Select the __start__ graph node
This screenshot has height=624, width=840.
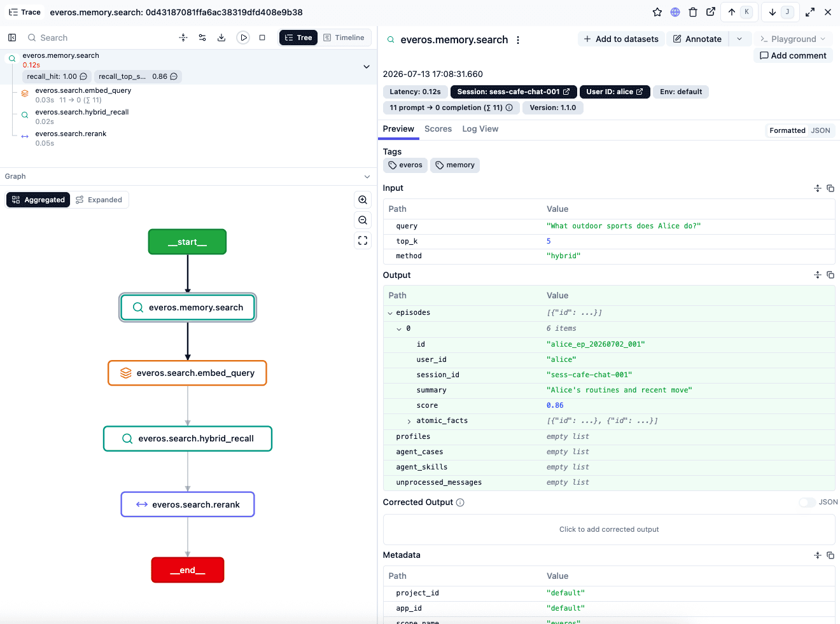pyautogui.click(x=188, y=242)
